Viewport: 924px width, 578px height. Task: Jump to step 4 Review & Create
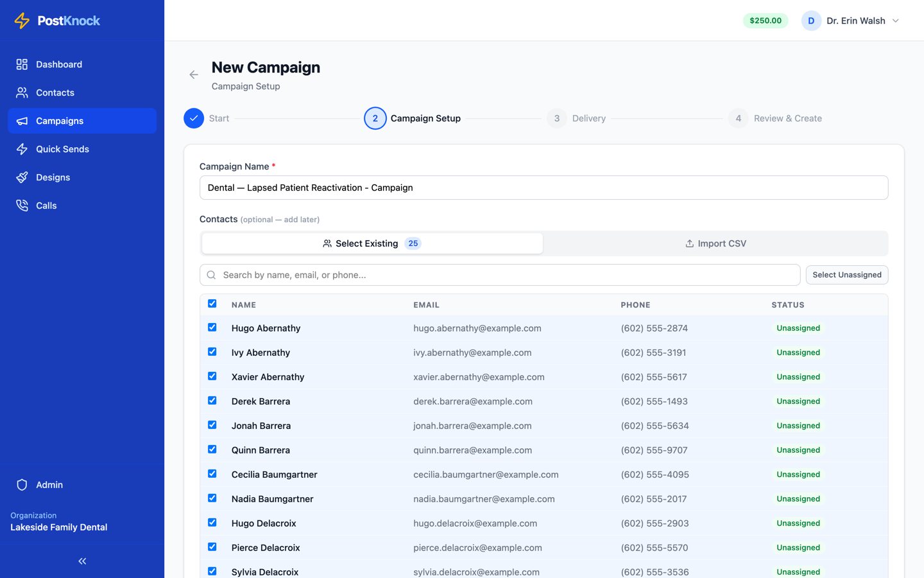coord(739,118)
